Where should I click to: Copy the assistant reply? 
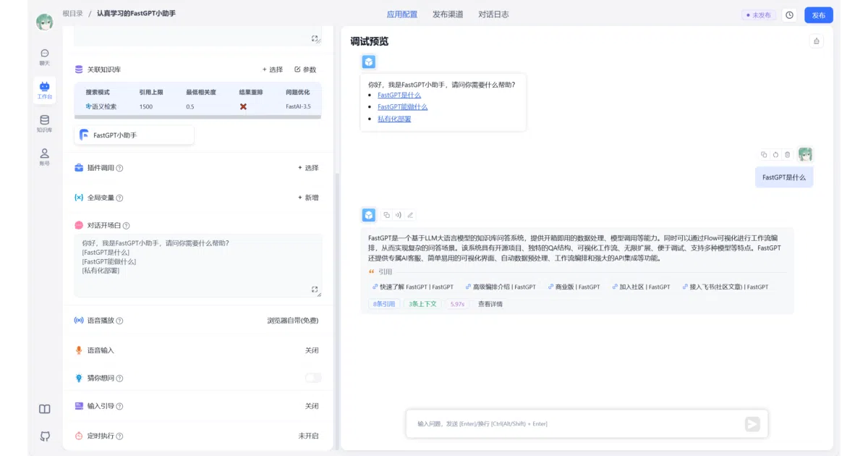point(387,215)
